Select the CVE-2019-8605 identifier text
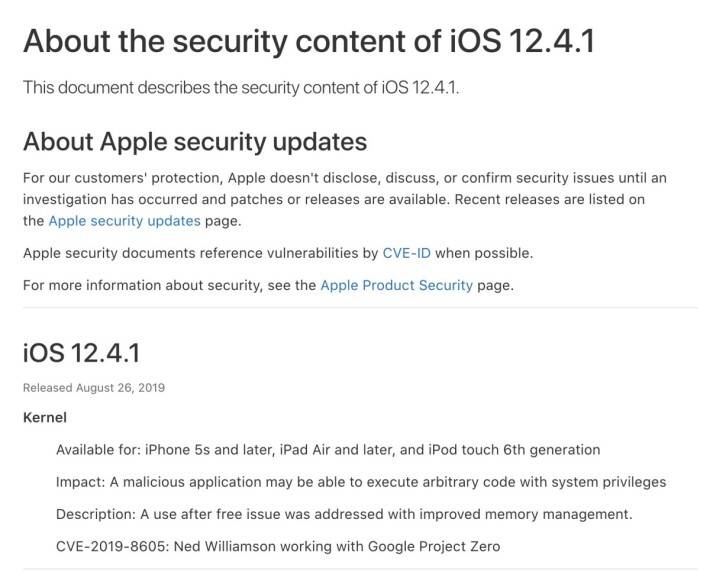The width and height of the screenshot is (710, 571). [x=111, y=547]
